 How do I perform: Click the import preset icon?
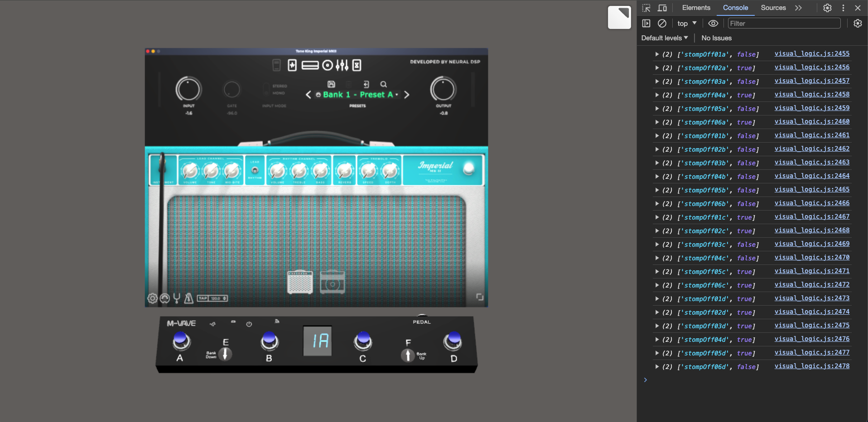366,84
